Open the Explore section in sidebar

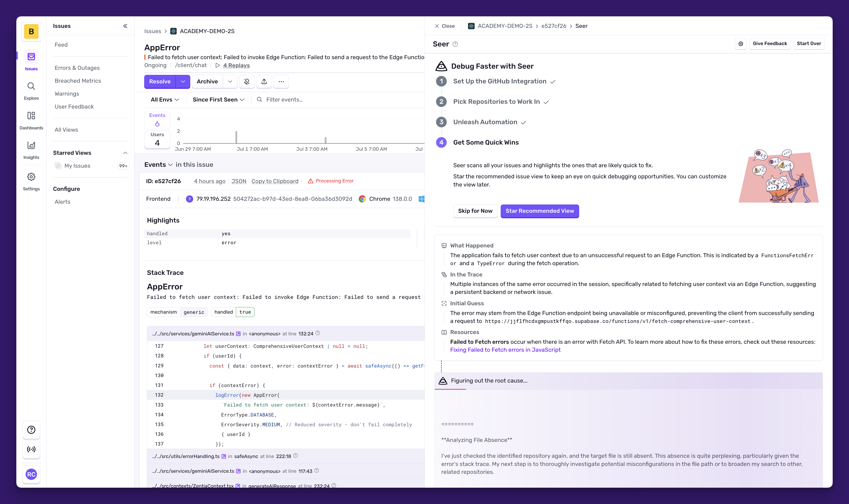pos(31,91)
